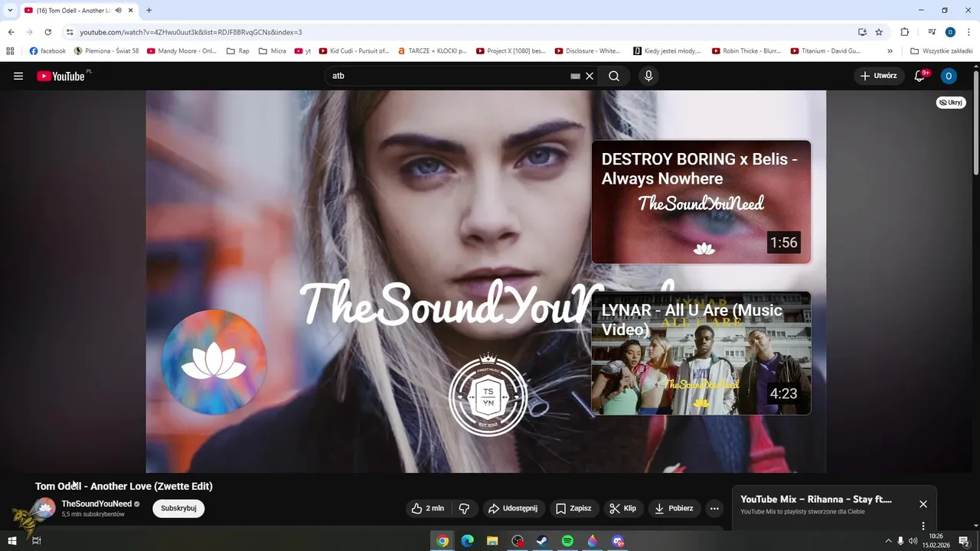The height and width of the screenshot is (551, 980).
Task: Open the Chrome three-dot menu
Action: tap(969, 32)
